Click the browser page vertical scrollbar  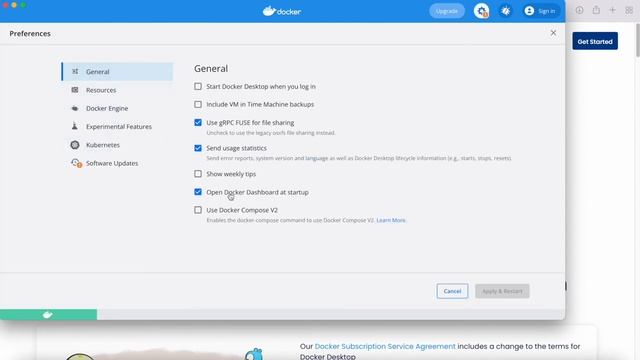tap(637, 41)
